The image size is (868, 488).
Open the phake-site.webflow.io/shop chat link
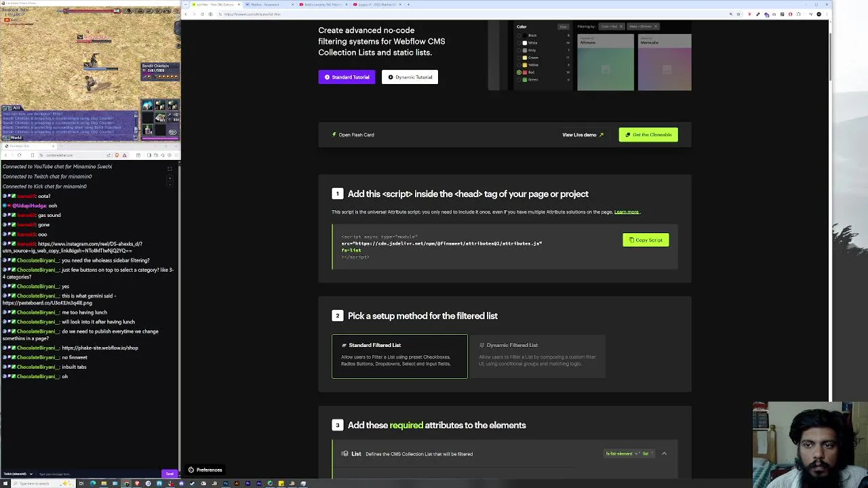pyautogui.click(x=100, y=348)
